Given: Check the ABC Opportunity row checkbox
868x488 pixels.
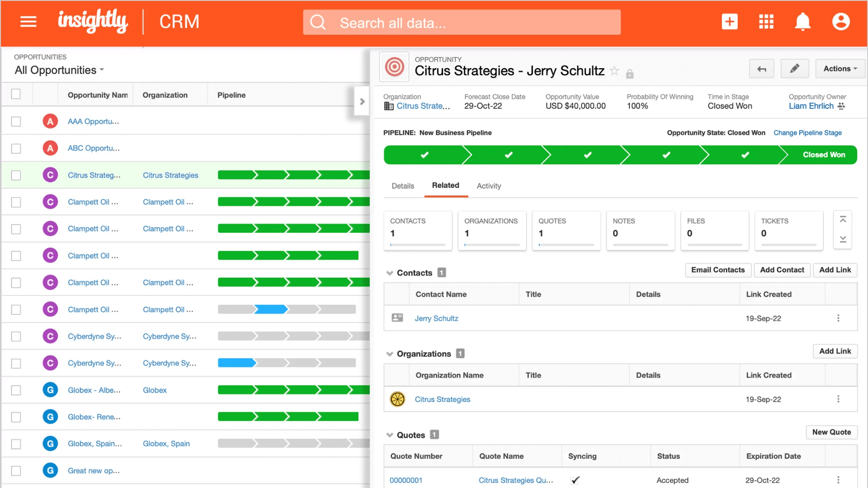Looking at the screenshot, I should point(16,149).
